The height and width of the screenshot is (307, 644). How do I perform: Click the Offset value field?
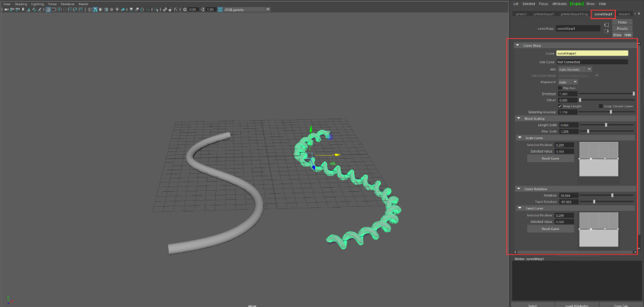pos(567,100)
